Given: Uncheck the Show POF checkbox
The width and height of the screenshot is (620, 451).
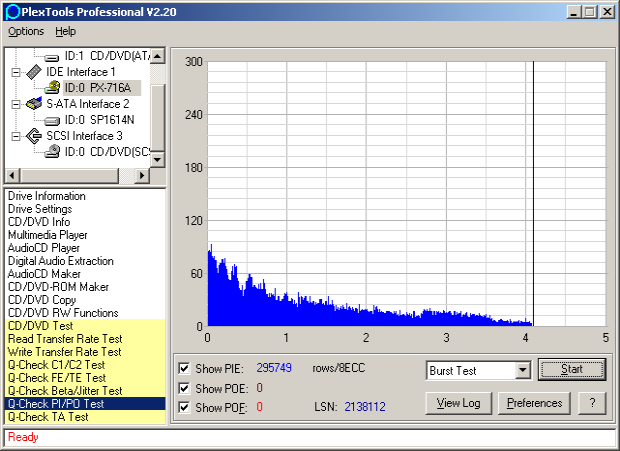Looking at the screenshot, I should (x=184, y=407).
